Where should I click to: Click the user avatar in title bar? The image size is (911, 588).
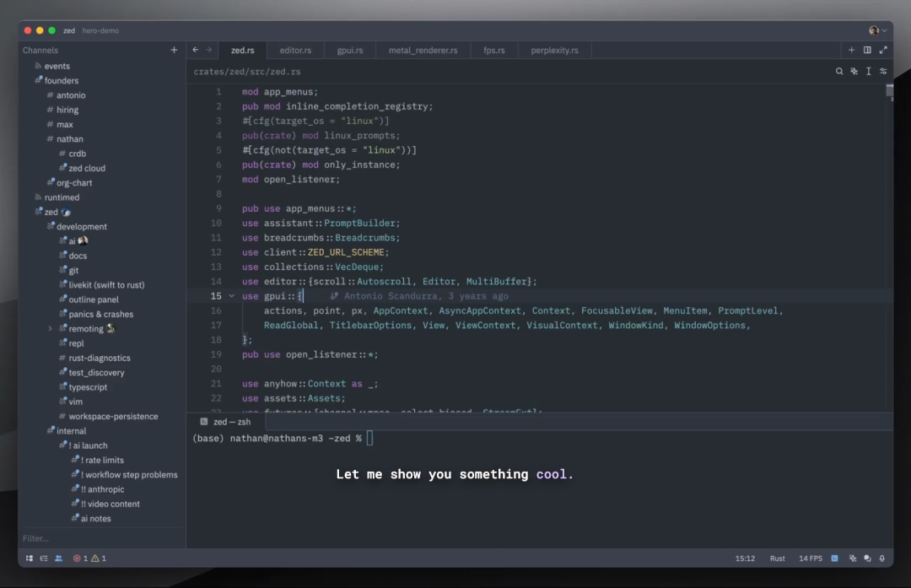click(x=874, y=30)
